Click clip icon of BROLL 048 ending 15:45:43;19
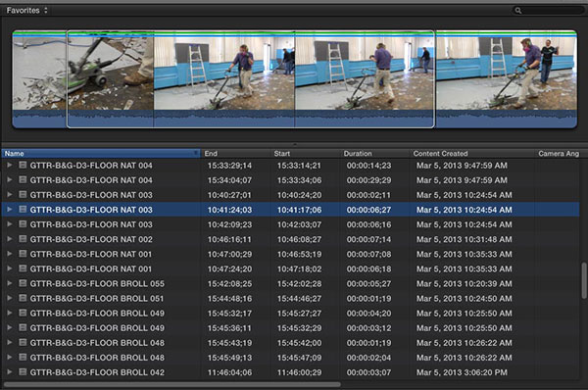588x390 pixels. click(23, 342)
